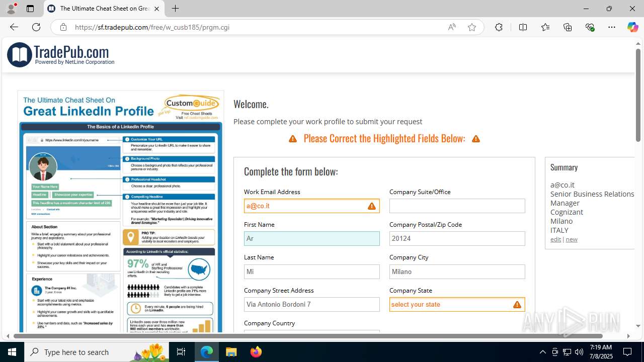Image resolution: width=644 pixels, height=362 pixels.
Task: Click the Please Correct the Highlighted Fields message
Action: 384,138
